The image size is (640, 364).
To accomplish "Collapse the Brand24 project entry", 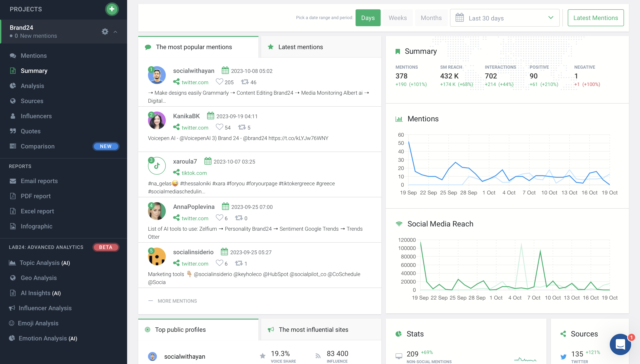I will click(x=116, y=32).
